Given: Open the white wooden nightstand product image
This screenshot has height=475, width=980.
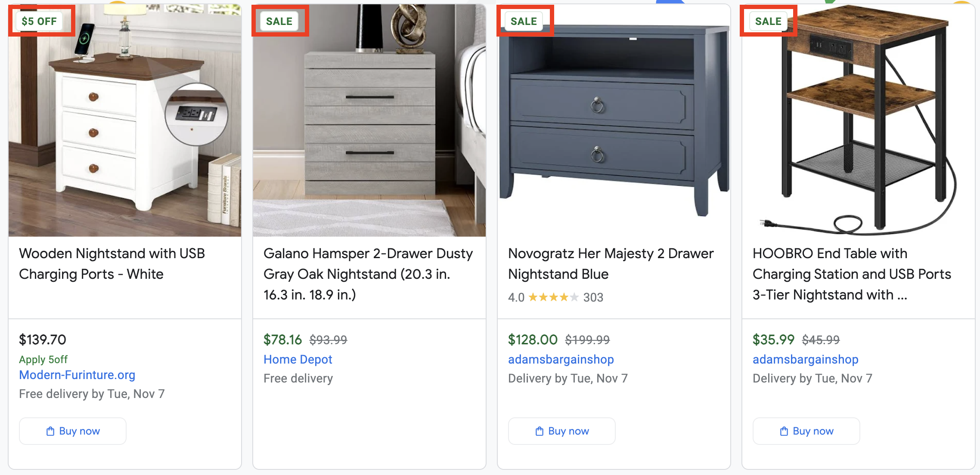Looking at the screenshot, I should coord(125,120).
